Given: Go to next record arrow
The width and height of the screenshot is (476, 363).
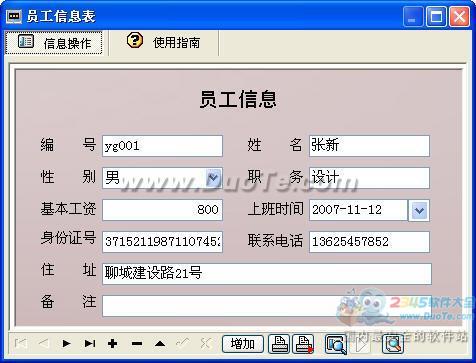Looking at the screenshot, I should [66, 343].
